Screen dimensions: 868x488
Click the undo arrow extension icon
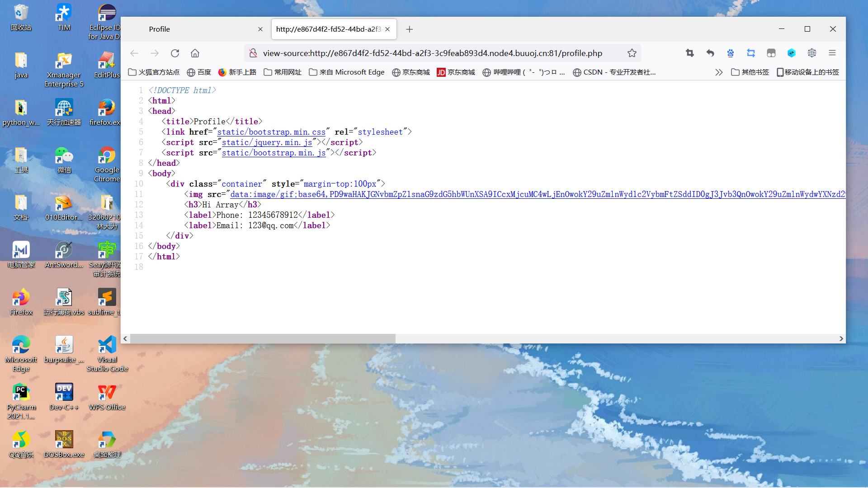pos(710,53)
